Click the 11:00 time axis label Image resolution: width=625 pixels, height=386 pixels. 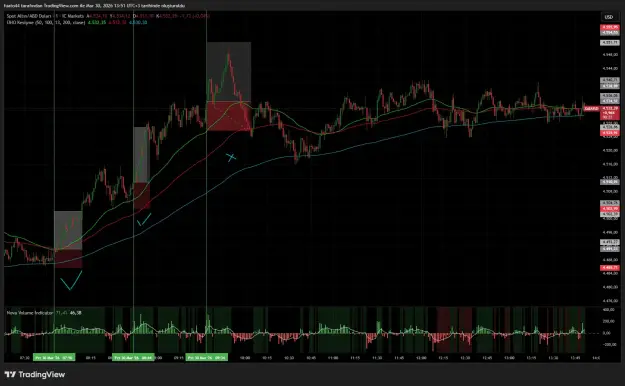click(x=333, y=358)
